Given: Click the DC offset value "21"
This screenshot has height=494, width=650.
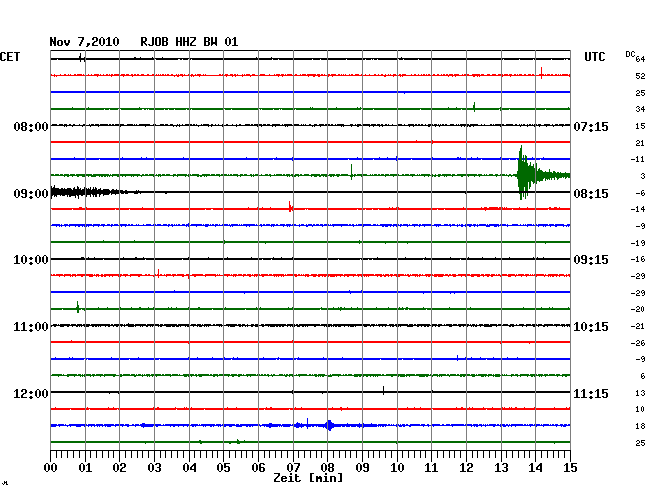Looking at the screenshot, I should click(x=640, y=143).
